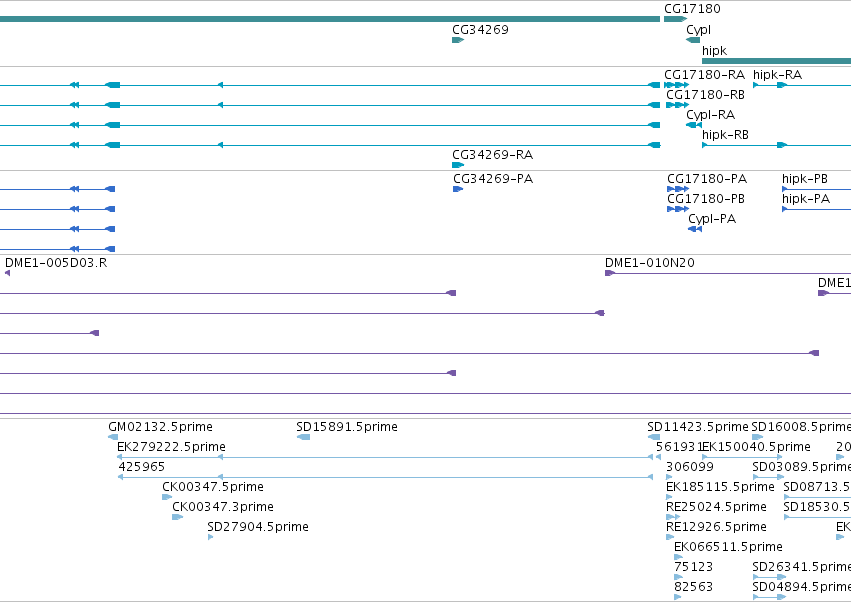
Task: Select the 75123 EST label
Action: (693, 568)
